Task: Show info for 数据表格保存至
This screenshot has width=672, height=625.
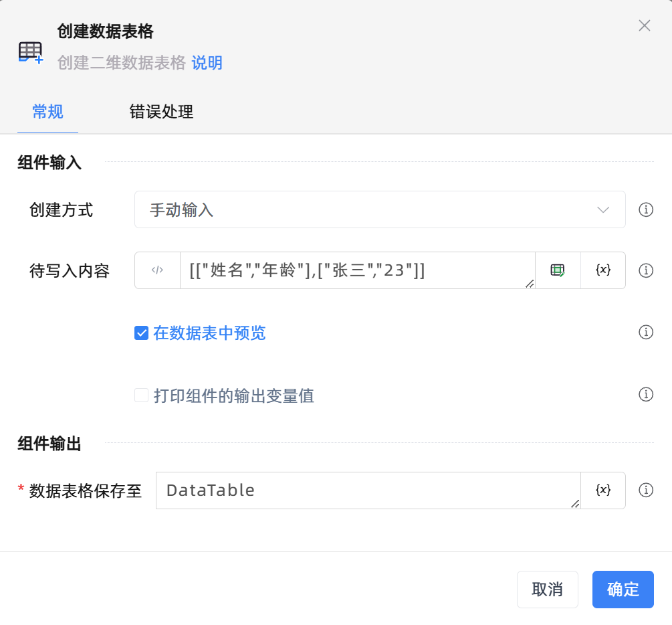Action: click(x=646, y=490)
